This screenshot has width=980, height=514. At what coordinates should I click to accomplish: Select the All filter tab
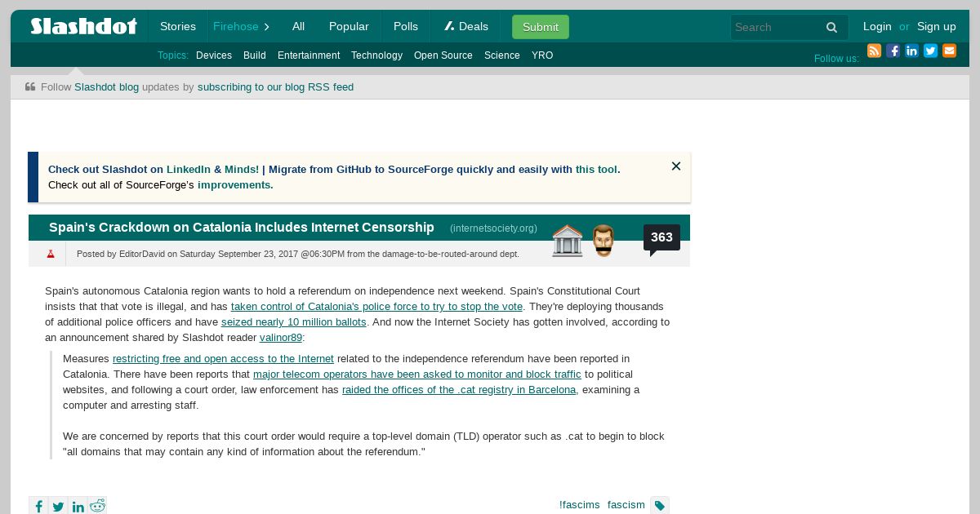point(298,26)
